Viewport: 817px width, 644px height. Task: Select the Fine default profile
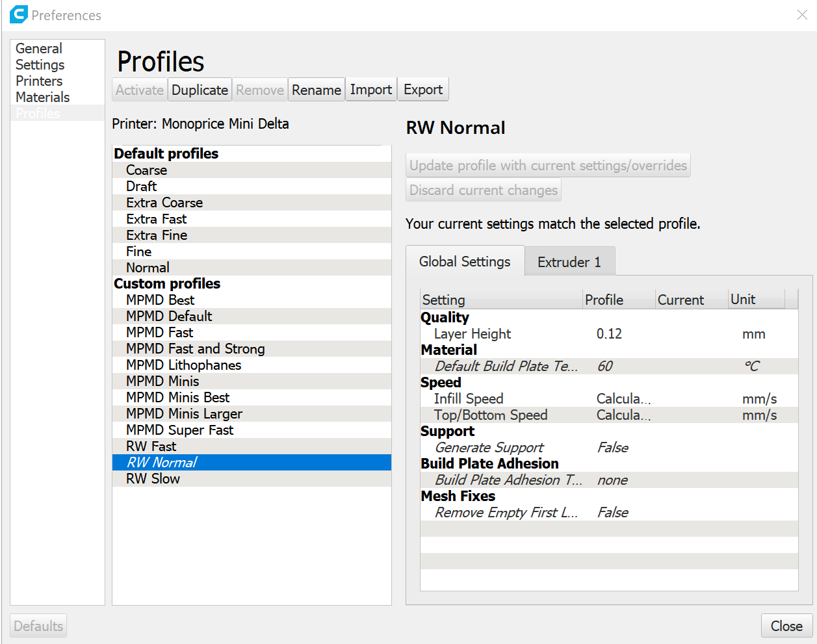tap(252, 251)
